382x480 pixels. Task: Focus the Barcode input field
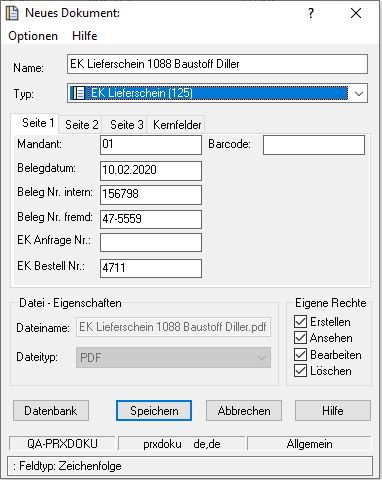(x=314, y=145)
